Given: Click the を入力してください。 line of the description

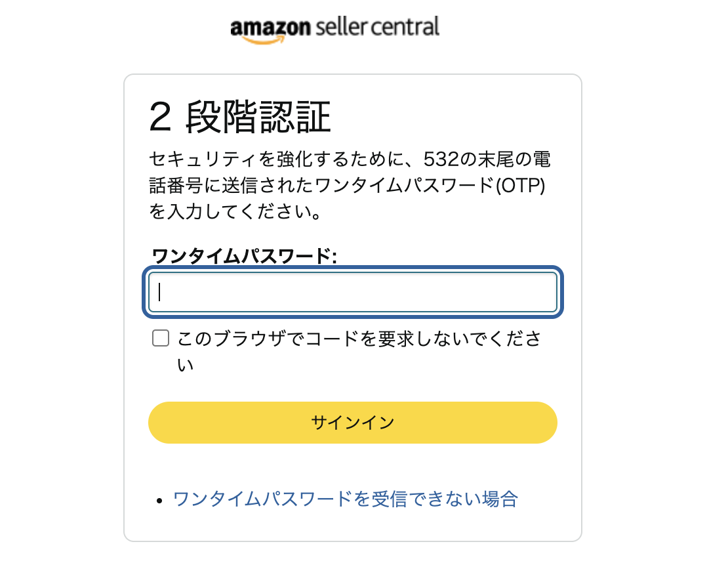Looking at the screenshot, I should click(235, 212).
